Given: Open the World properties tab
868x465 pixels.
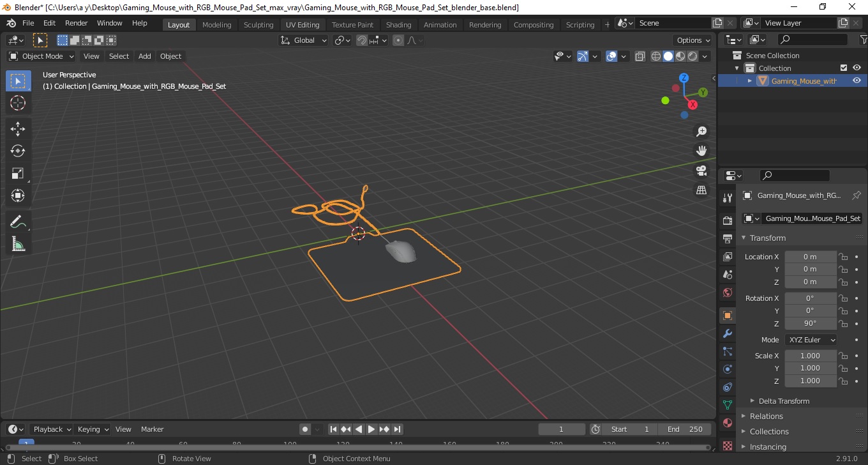Looking at the screenshot, I should 728,293.
